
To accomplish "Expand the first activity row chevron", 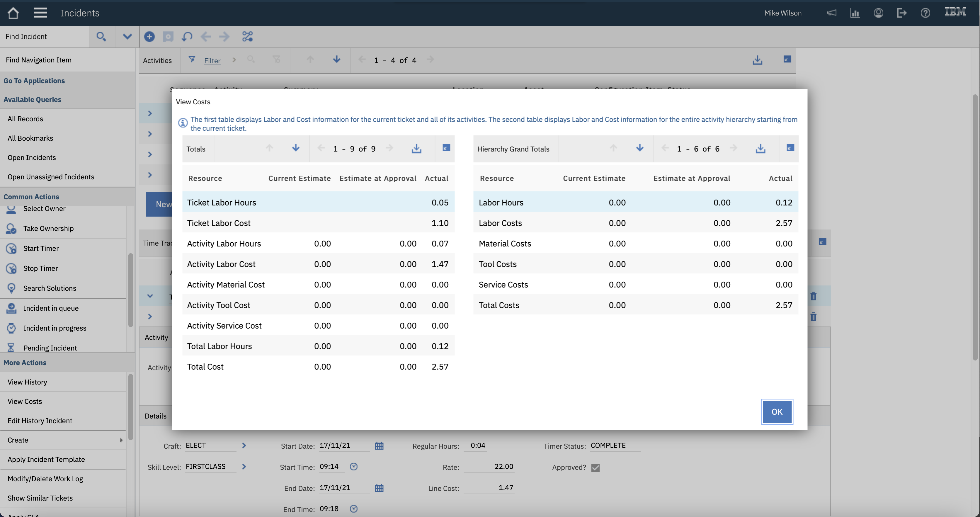I will 149,113.
